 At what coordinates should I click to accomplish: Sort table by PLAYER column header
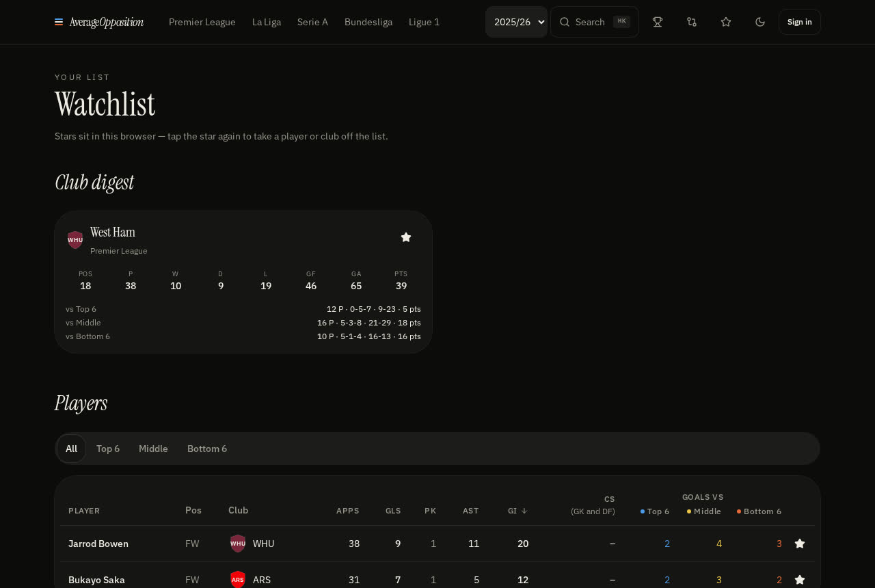click(x=84, y=511)
